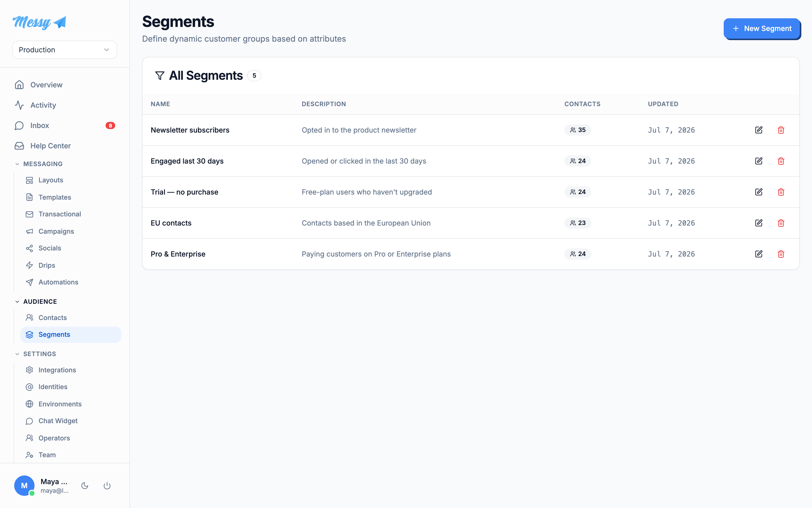Screen dimensions: 812x508
Task: Click the Team user-settings icon
Action: 29,455
